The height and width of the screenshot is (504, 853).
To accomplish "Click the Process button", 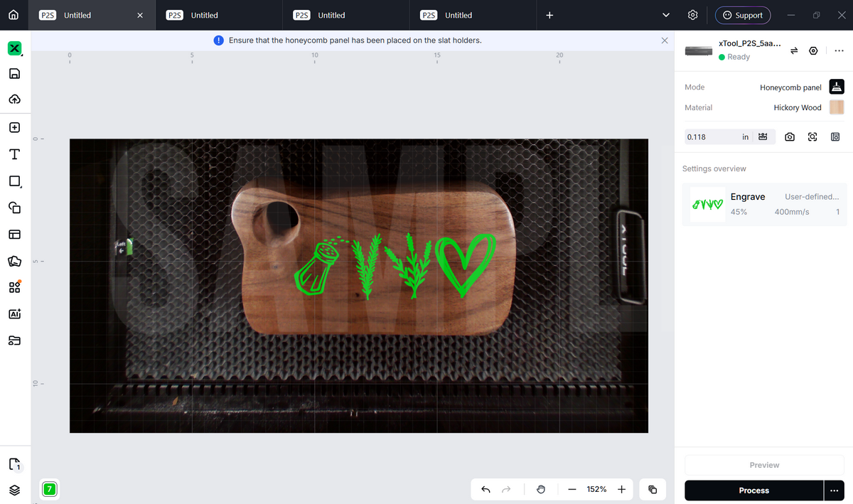I will pos(753,490).
